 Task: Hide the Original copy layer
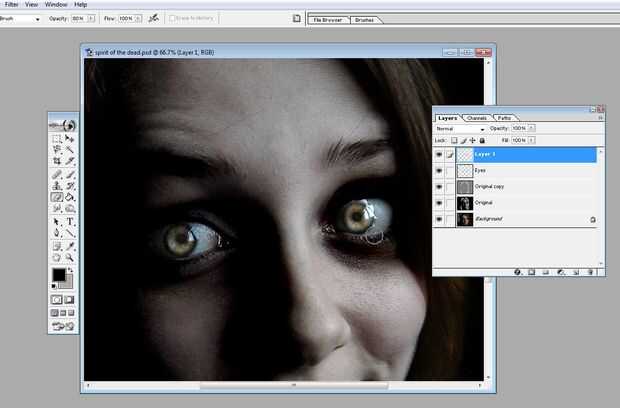439,187
